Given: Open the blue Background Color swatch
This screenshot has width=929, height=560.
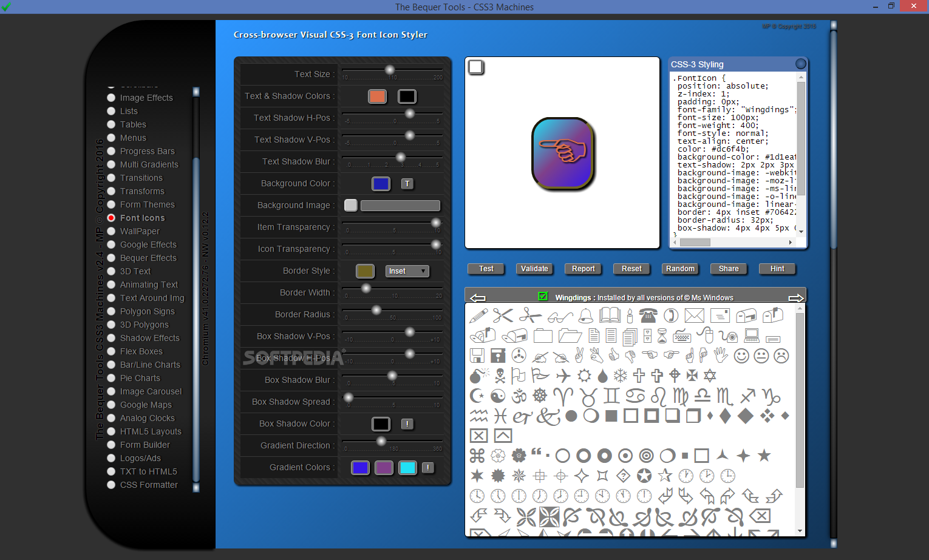Looking at the screenshot, I should click(381, 183).
